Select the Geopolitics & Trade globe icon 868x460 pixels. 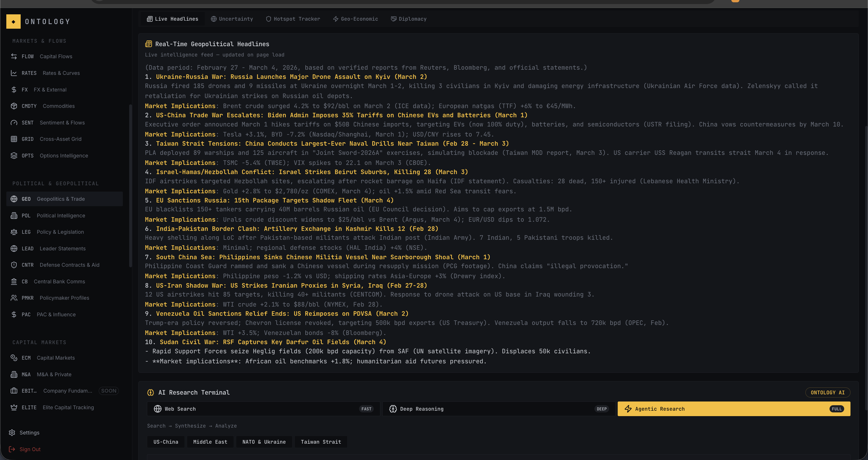tap(14, 199)
